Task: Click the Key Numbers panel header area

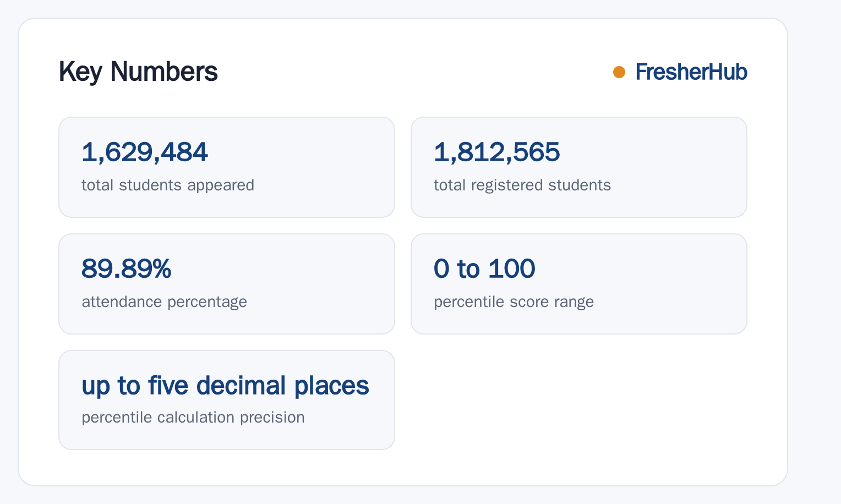Action: 403,72
